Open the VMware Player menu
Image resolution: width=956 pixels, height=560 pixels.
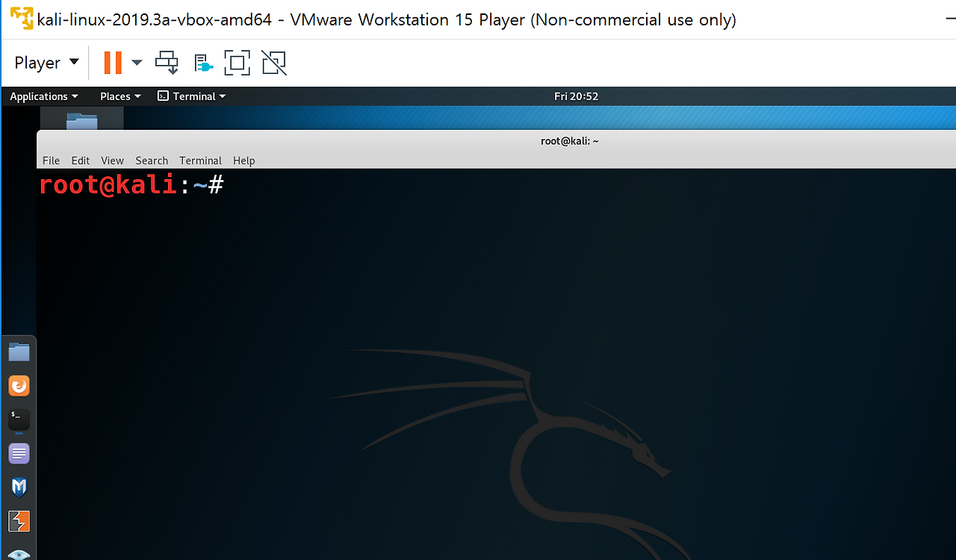(46, 63)
